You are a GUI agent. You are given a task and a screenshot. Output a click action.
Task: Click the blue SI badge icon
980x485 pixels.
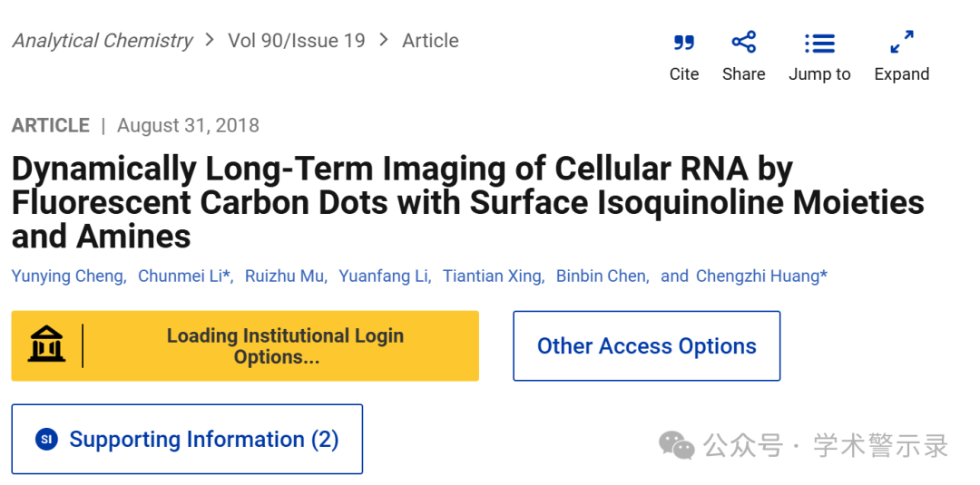click(x=46, y=439)
